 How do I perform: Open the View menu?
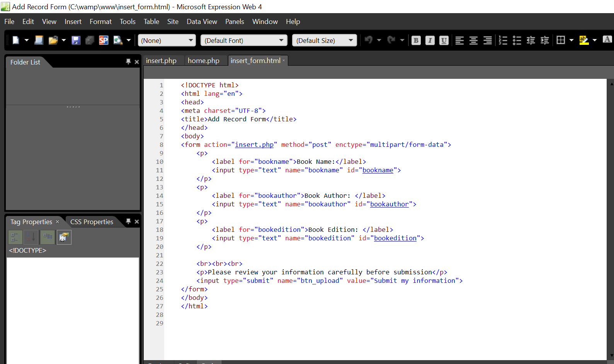[49, 22]
